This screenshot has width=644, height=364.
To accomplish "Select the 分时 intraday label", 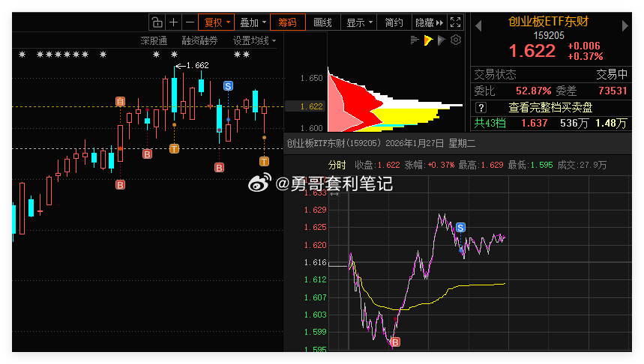I will (337, 165).
